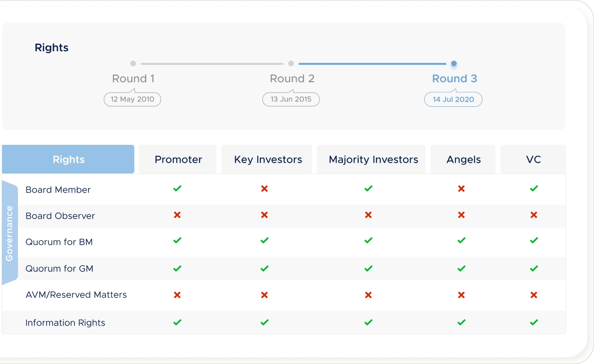Collapse the Governance side section label
The image size is (594, 364).
[9, 233]
